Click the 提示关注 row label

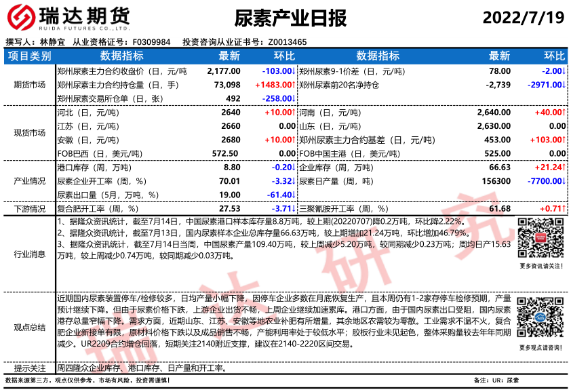click(x=29, y=368)
